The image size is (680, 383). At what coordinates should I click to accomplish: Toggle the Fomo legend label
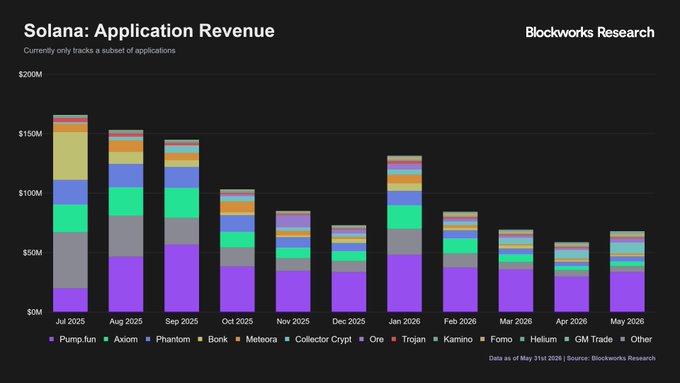(x=501, y=339)
